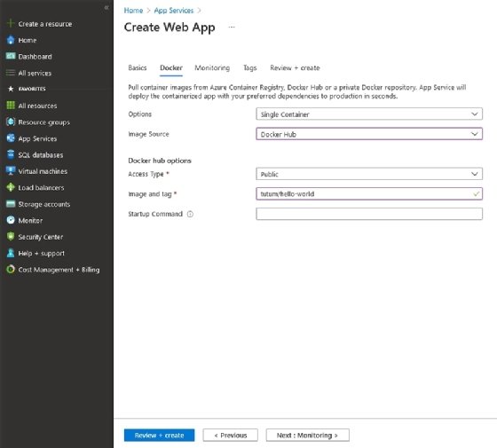Click the Docker hub options heading text
The height and width of the screenshot is (448, 497).
[160, 161]
